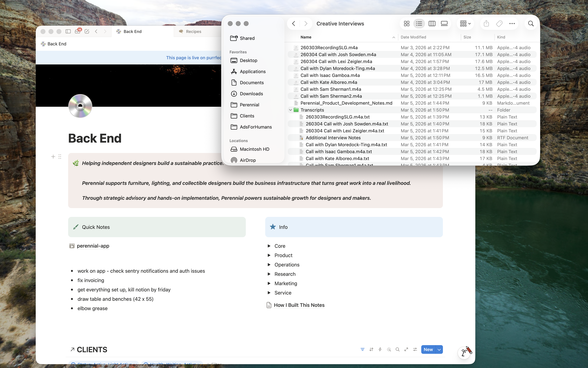Click the blue New button

(428, 349)
